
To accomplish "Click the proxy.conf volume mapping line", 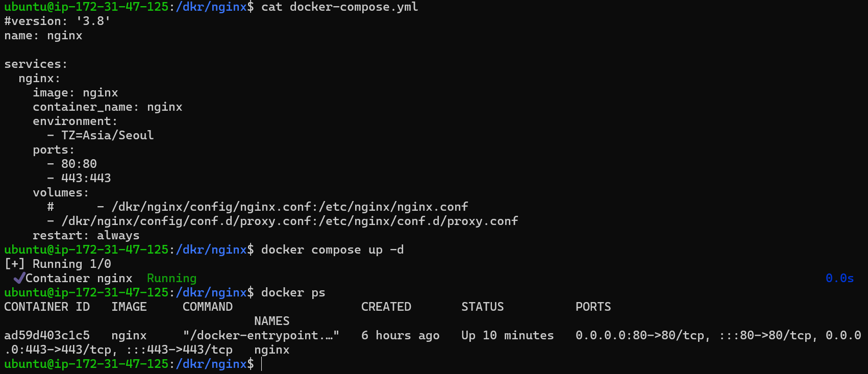I will pyautogui.click(x=283, y=221).
